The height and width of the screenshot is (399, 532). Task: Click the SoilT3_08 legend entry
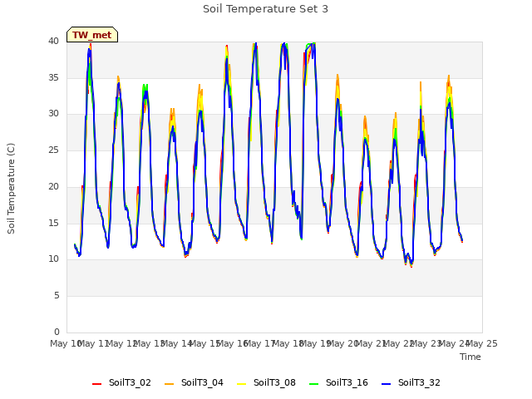tap(266, 382)
